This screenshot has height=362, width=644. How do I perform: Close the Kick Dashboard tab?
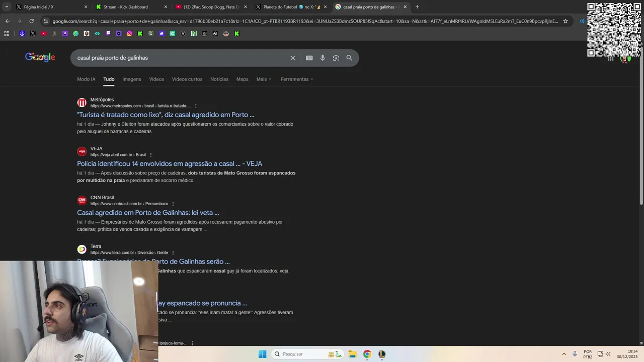(x=166, y=7)
